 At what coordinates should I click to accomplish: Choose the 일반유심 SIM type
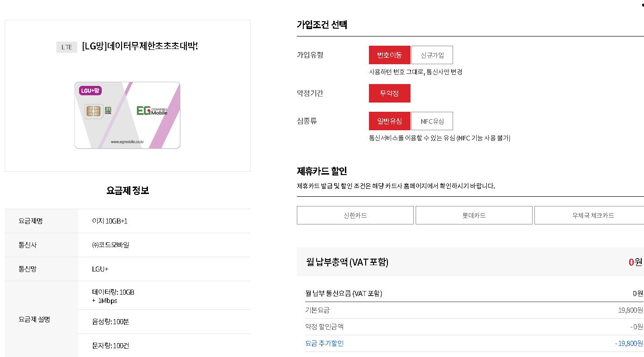click(389, 121)
